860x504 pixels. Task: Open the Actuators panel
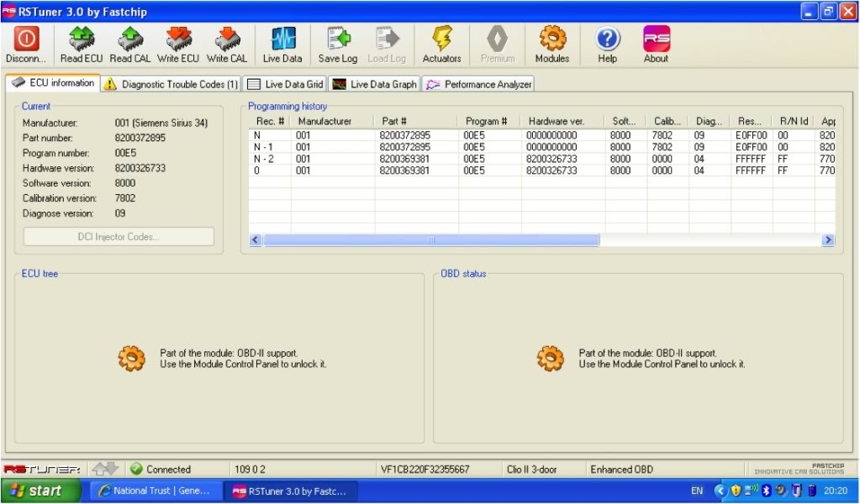[441, 44]
